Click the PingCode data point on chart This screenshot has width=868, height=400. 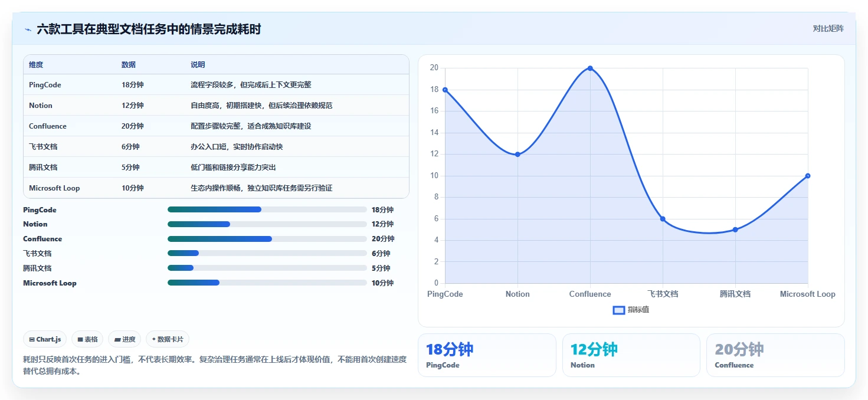click(445, 90)
